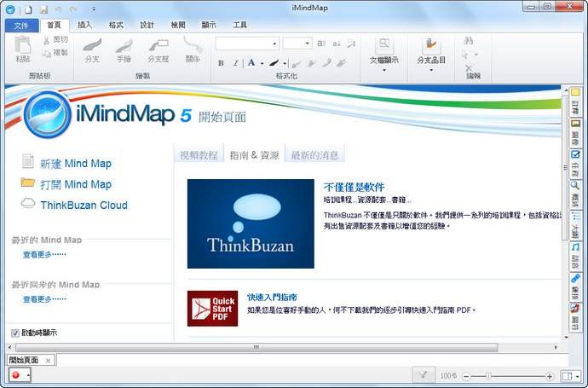Open the 快速入門指南 quick start guide link

(x=272, y=298)
